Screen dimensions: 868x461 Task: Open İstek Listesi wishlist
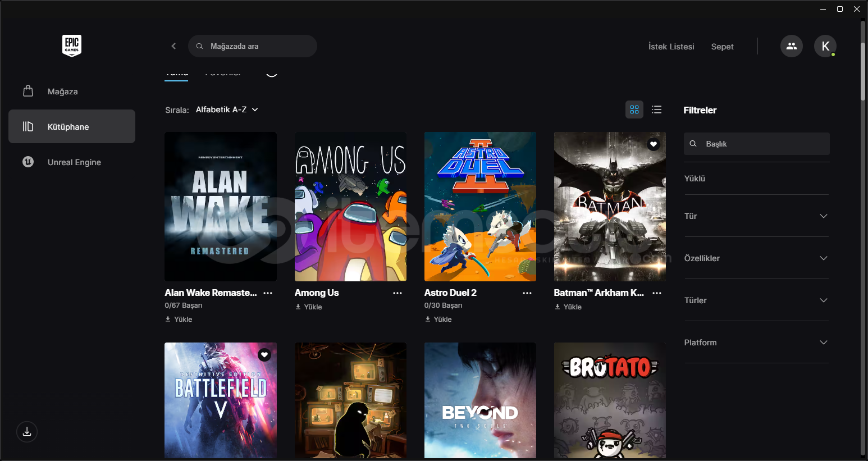(671, 47)
